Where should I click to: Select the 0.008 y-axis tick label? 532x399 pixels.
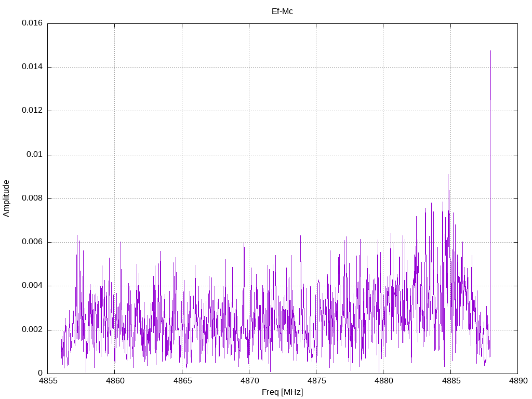32,198
